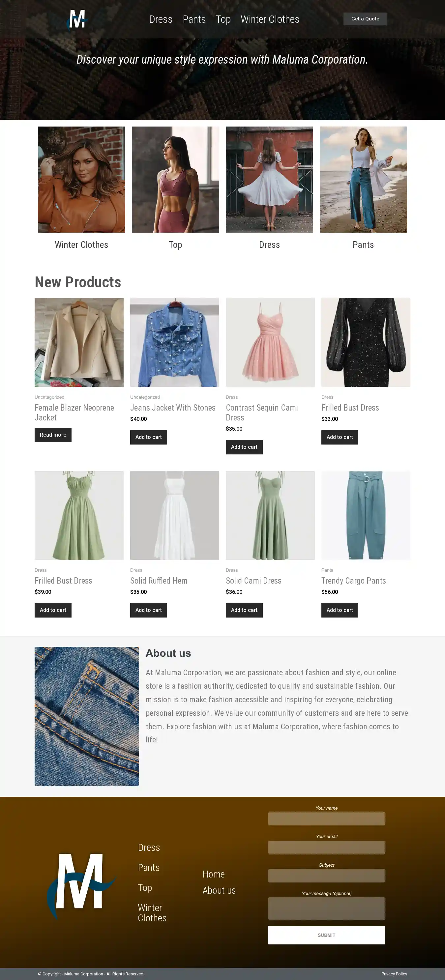Image resolution: width=445 pixels, height=980 pixels.
Task: Click the large M logo in footer
Action: [x=81, y=886]
